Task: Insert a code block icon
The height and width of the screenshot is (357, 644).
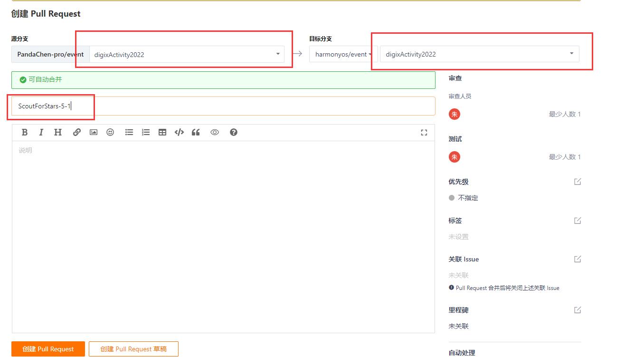Action: tap(179, 133)
